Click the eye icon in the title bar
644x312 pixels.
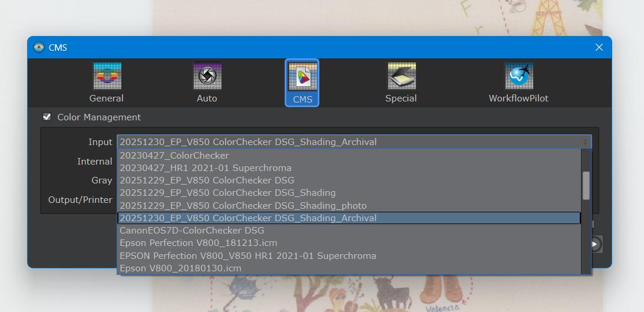pyautogui.click(x=39, y=47)
